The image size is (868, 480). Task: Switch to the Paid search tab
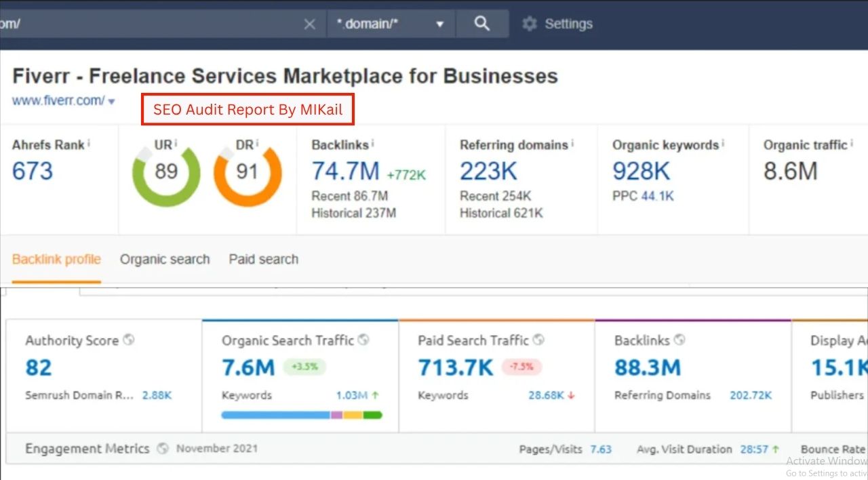[x=263, y=259]
